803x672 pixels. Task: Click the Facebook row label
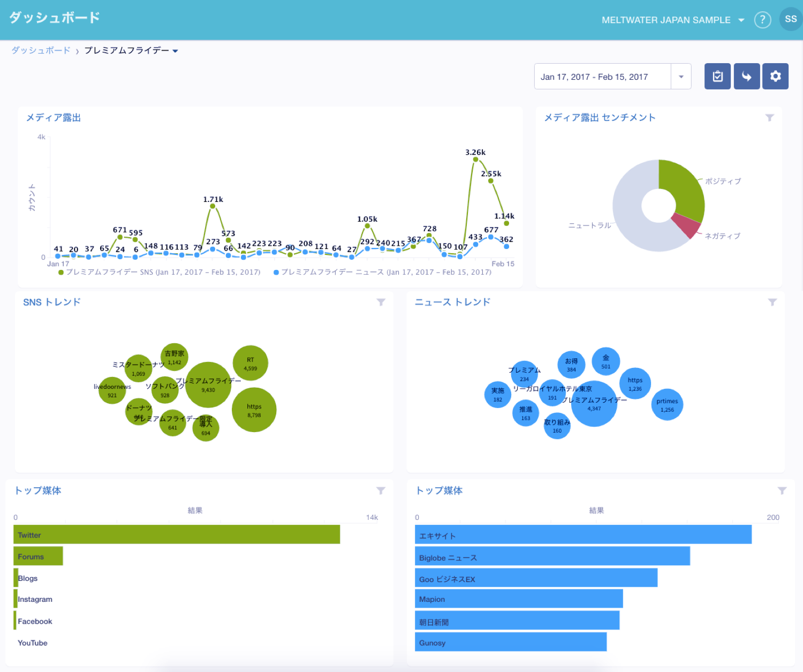tap(35, 621)
